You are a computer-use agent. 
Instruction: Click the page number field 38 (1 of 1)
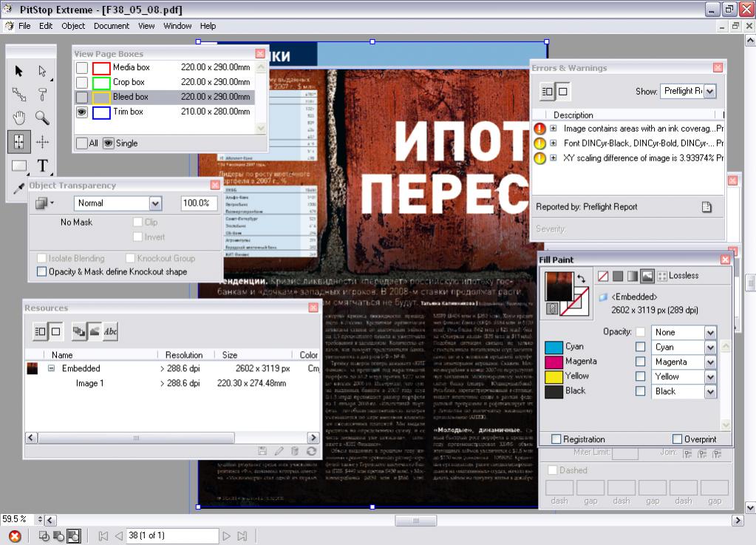click(172, 536)
